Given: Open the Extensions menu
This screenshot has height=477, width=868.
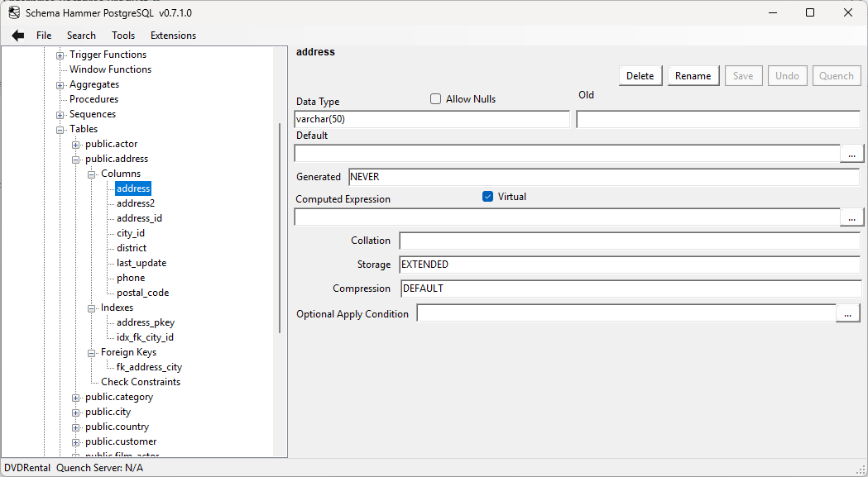Looking at the screenshot, I should pos(172,35).
